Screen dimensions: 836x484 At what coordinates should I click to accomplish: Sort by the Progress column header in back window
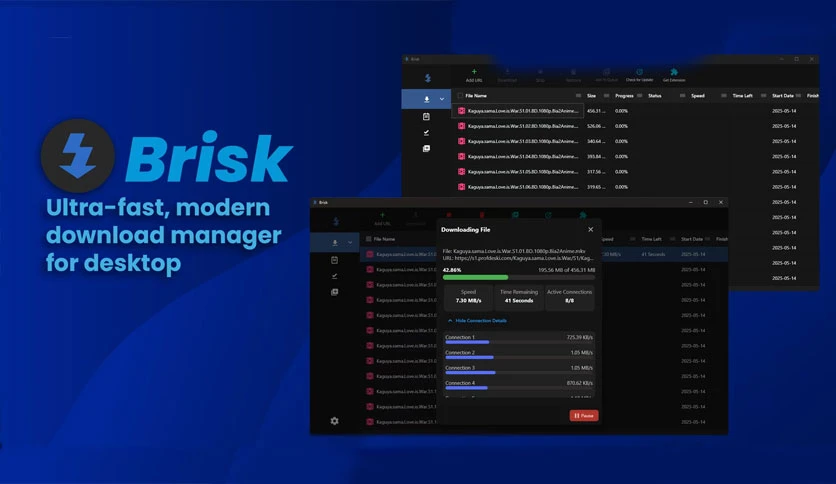(x=624, y=95)
